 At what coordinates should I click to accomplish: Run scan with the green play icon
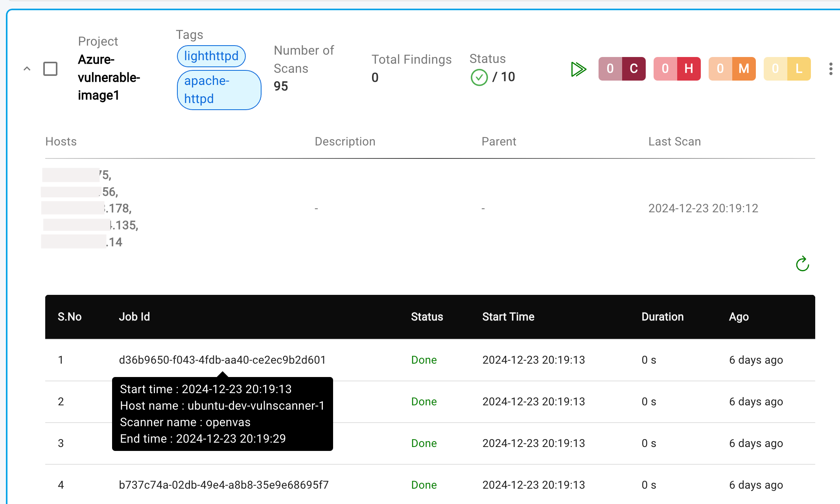point(578,69)
